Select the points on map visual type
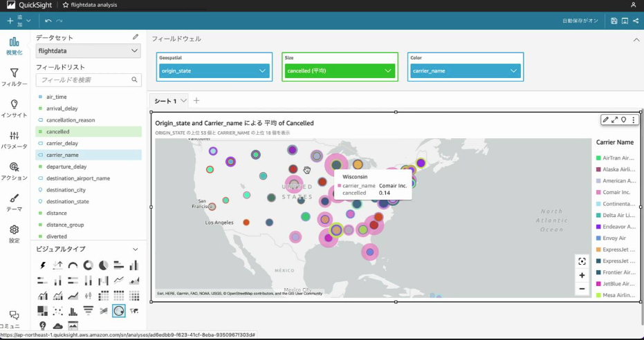Screen dimensions: 644x340 (x=119, y=311)
